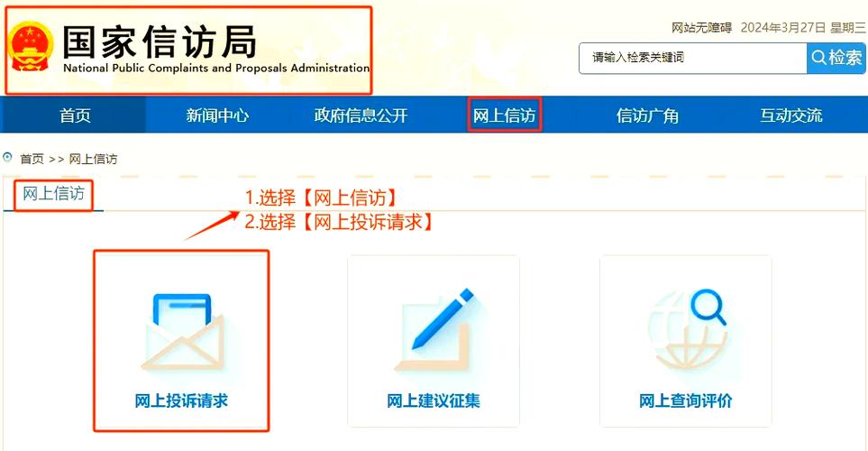The height and width of the screenshot is (451, 868).
Task: Open 互动交流 navigation item
Action: point(791,115)
